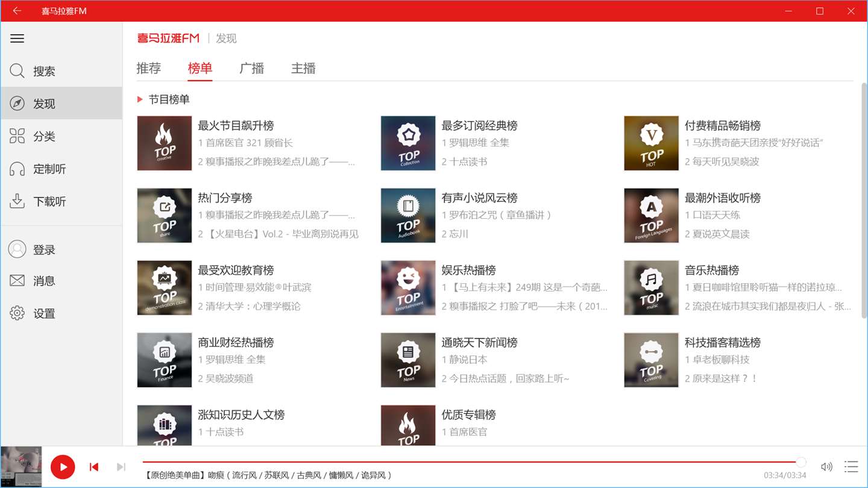Open the playlist icon in player bar
The height and width of the screenshot is (488, 868).
pos(851,467)
